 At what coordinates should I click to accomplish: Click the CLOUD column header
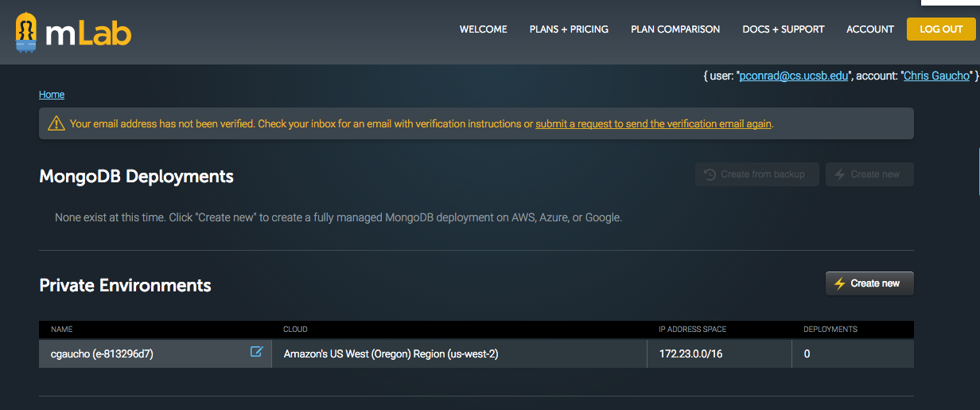coord(295,330)
